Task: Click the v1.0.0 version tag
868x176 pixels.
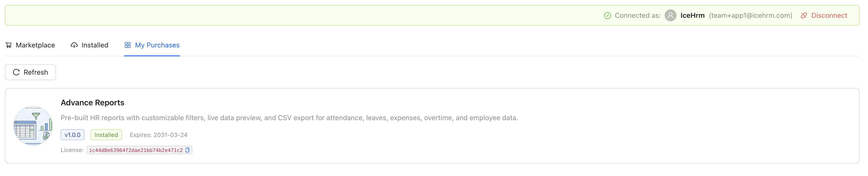Action: 72,135
